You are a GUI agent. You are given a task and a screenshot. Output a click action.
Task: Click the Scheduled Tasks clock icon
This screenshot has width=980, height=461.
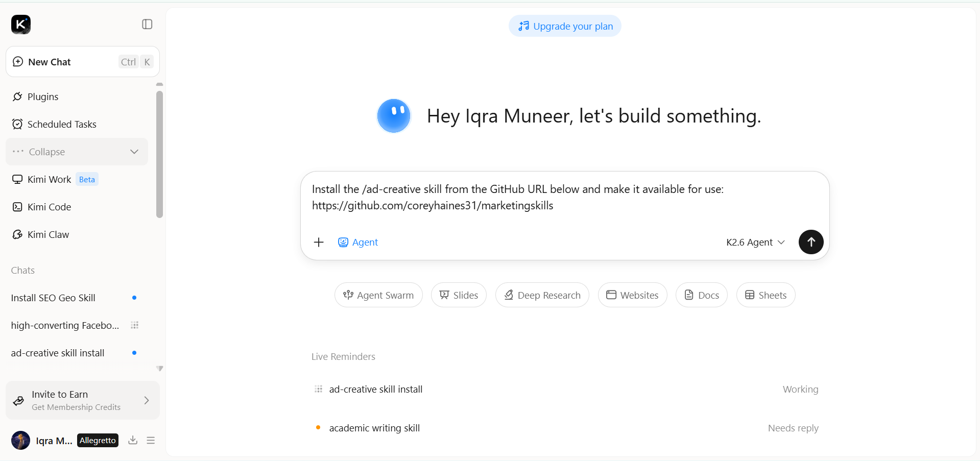[x=17, y=124]
